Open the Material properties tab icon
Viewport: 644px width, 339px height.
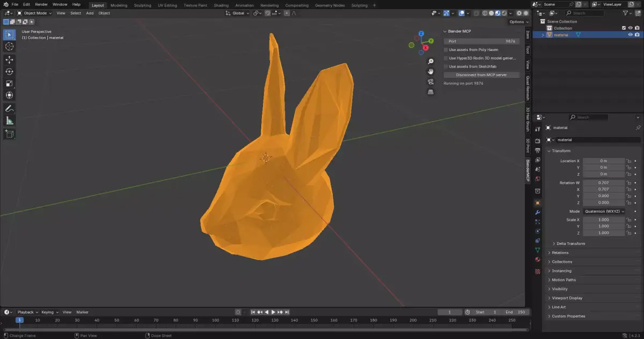538,259
